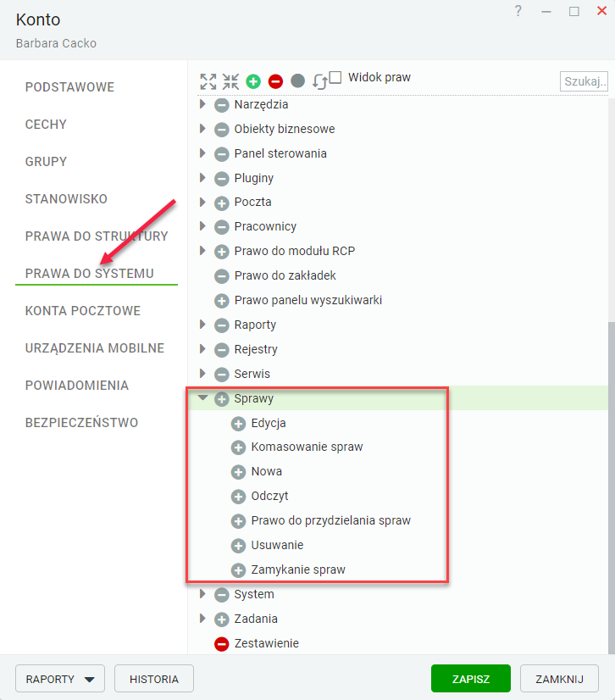Click into the Szukaj search field
Screen dimensions: 615x700
point(584,81)
